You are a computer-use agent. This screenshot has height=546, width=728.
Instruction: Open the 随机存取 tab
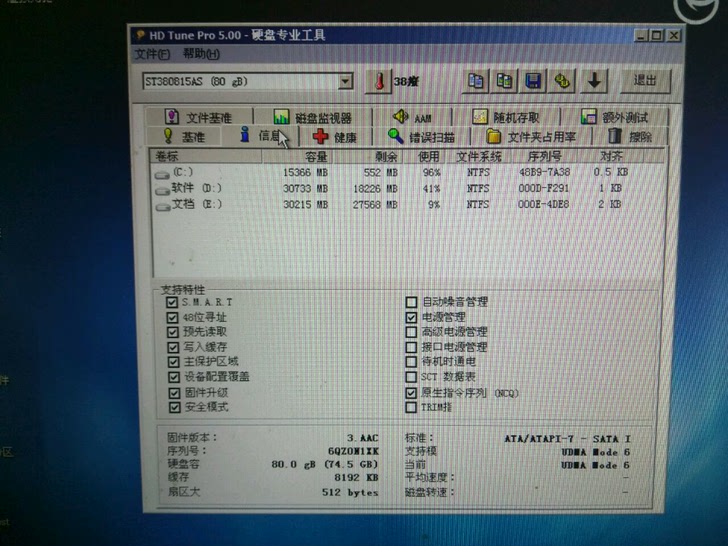[x=506, y=117]
